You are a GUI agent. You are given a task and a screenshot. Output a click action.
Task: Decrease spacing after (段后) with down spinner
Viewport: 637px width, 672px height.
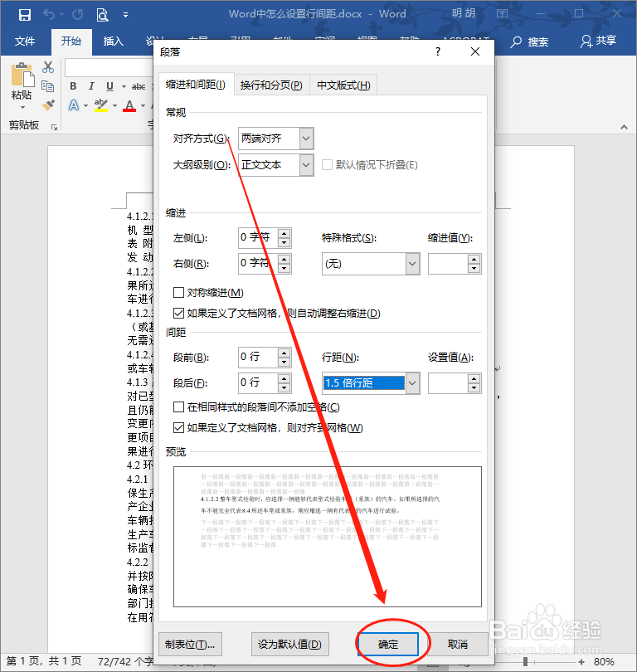point(284,388)
